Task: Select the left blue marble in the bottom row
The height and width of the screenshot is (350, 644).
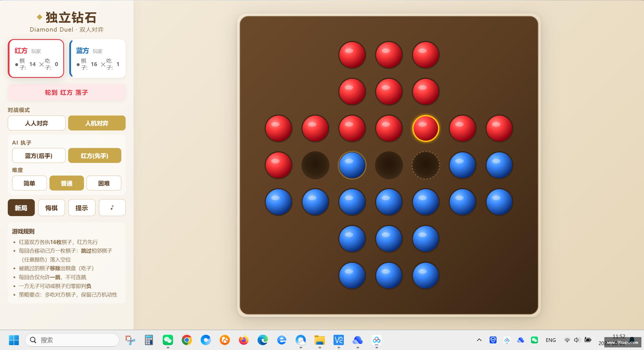Action: pyautogui.click(x=352, y=276)
